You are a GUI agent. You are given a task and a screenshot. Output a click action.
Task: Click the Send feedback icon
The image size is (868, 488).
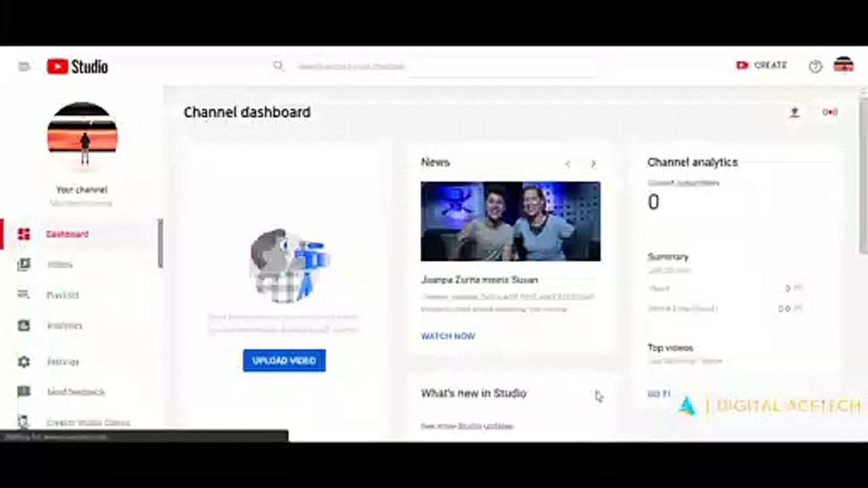tap(24, 392)
